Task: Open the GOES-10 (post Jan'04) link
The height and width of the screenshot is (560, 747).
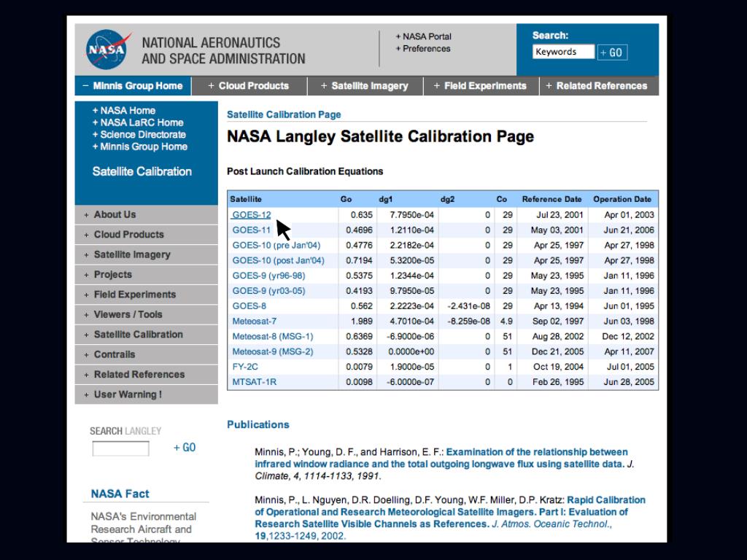Action: click(278, 260)
